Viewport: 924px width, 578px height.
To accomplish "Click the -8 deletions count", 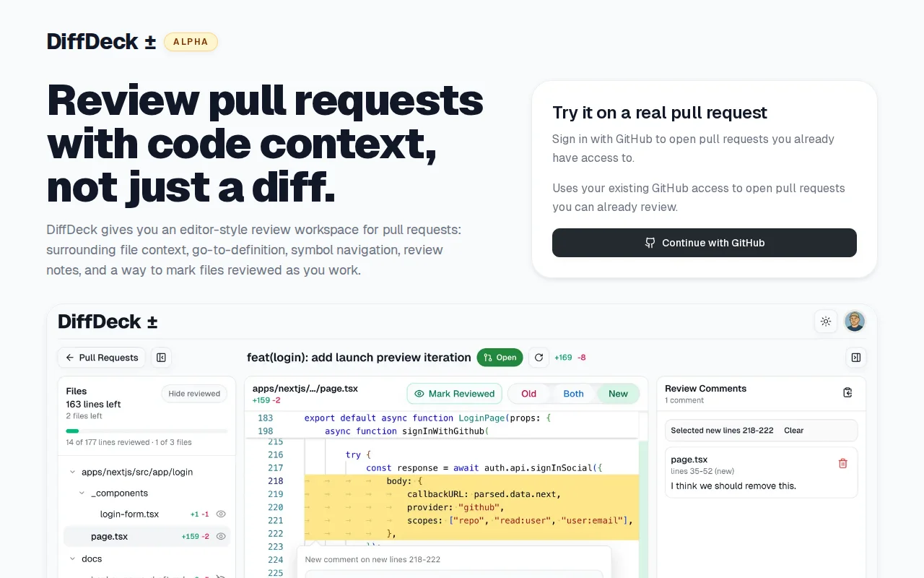I will point(582,358).
